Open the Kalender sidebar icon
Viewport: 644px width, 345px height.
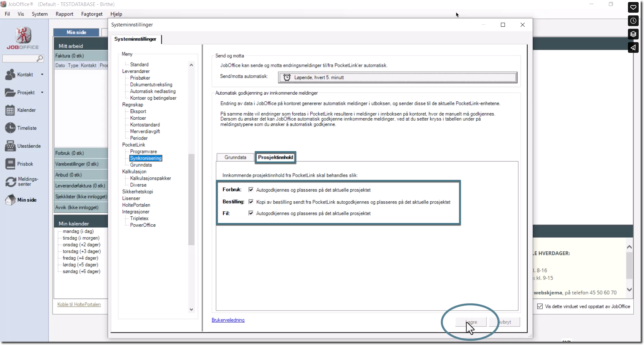click(10, 110)
